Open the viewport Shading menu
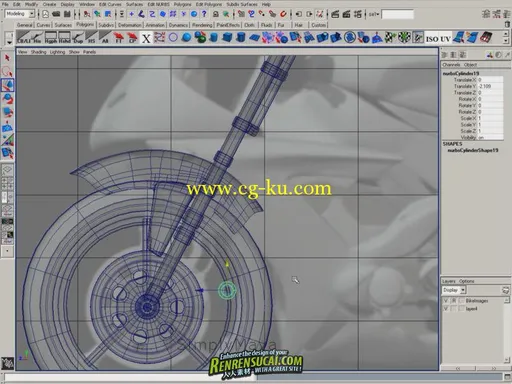This screenshot has width=512, height=384. (x=39, y=52)
